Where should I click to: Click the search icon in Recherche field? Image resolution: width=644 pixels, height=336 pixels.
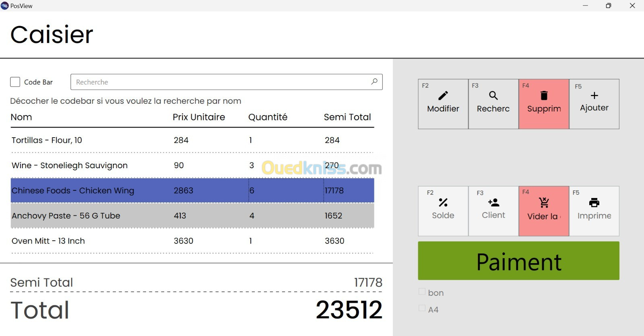click(374, 81)
